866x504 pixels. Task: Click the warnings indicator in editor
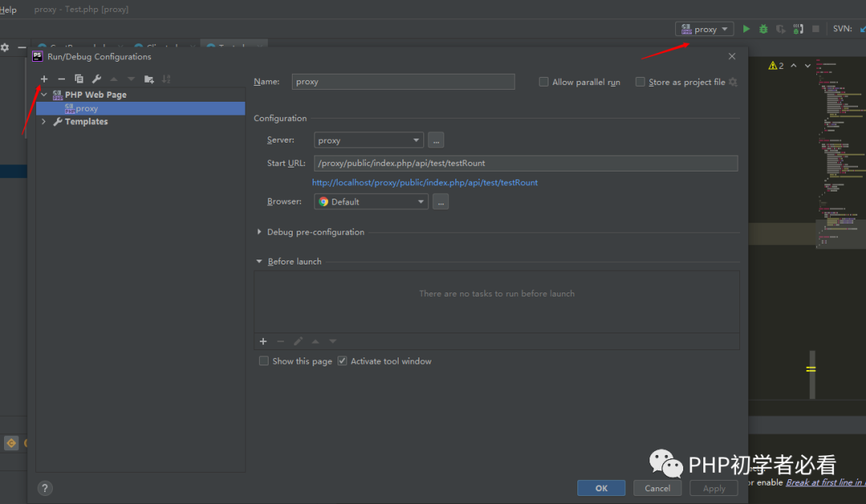tap(776, 65)
